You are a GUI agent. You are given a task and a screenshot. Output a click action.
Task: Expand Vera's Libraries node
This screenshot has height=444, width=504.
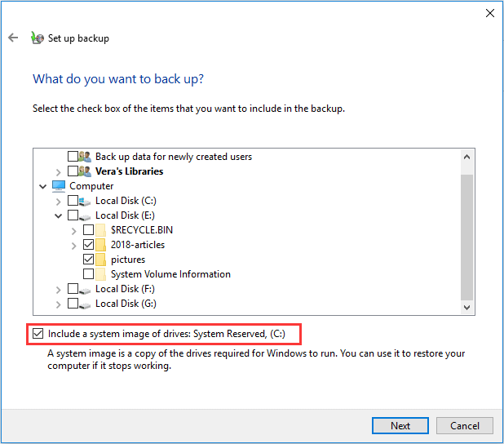(x=58, y=172)
